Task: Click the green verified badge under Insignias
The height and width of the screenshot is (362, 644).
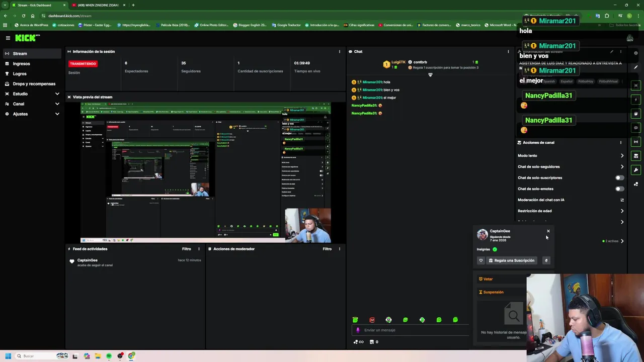Action: point(495,249)
